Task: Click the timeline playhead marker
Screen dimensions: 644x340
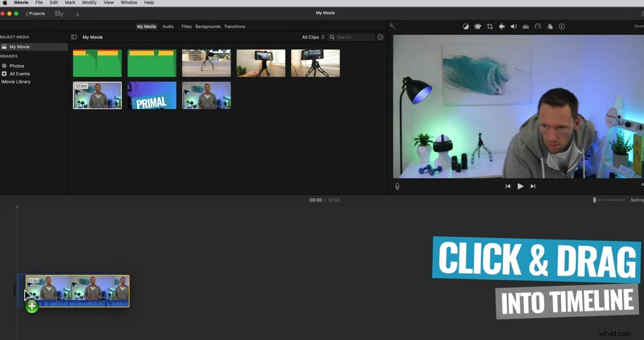Action: [17, 207]
